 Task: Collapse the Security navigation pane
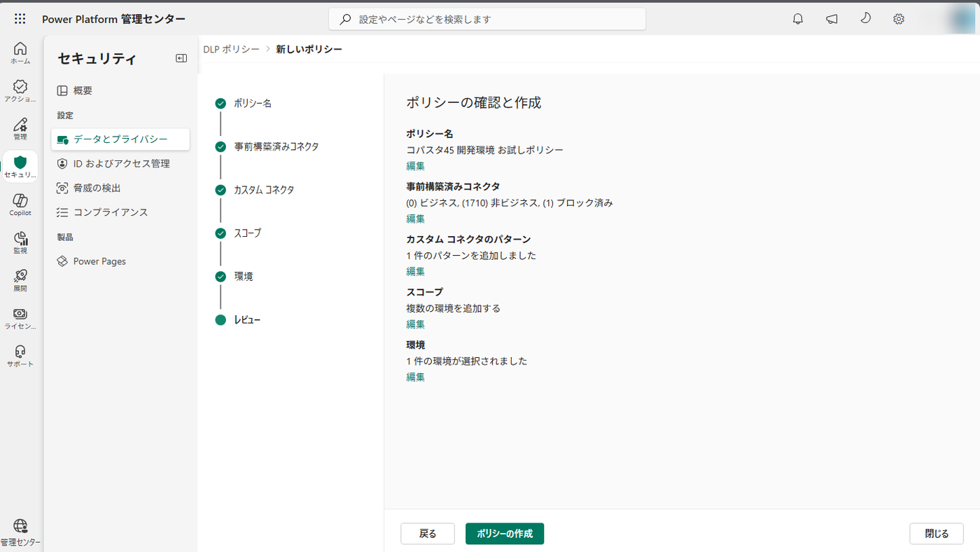tap(181, 59)
